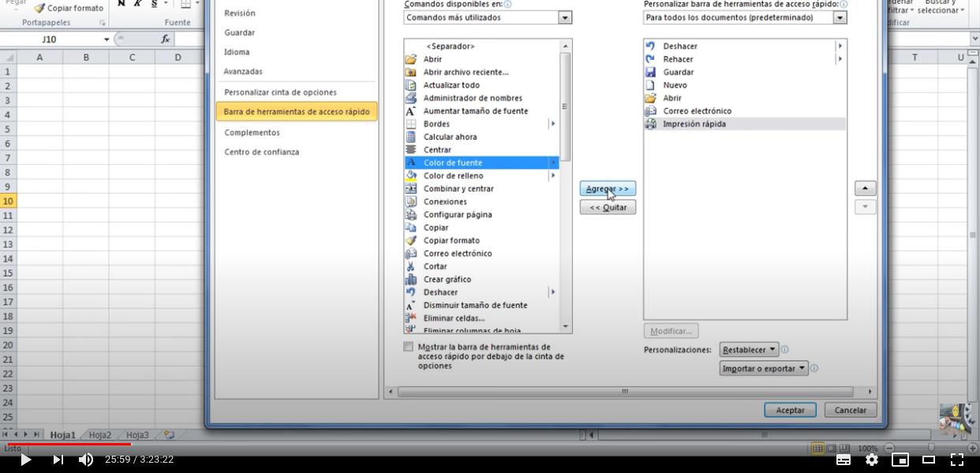
Task: Click the red video progress bar
Action: click(67, 445)
